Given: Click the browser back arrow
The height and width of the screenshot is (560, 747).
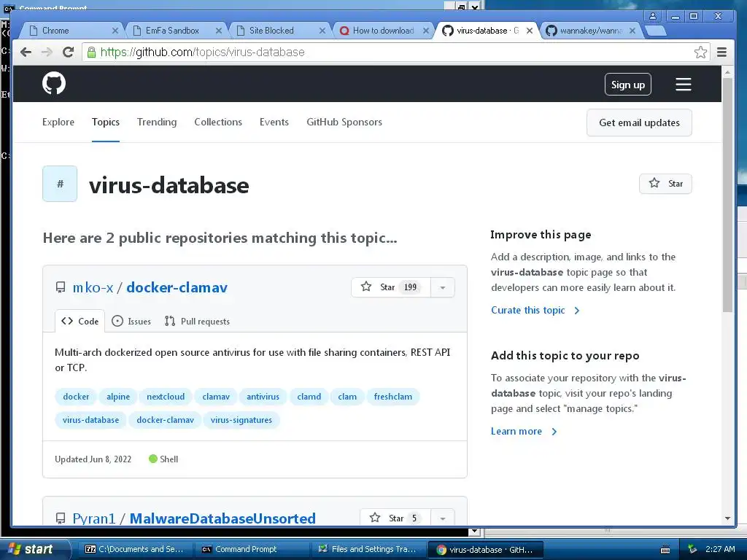Looking at the screenshot, I should tap(26, 52).
